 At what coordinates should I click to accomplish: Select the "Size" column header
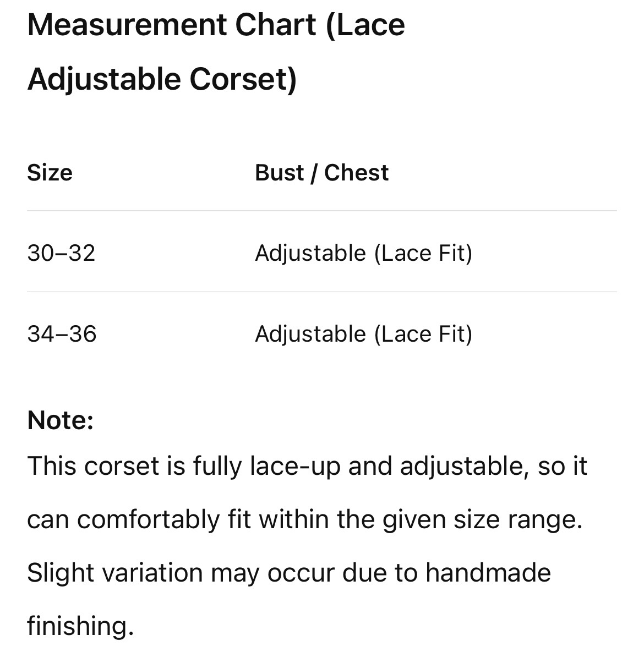point(50,173)
